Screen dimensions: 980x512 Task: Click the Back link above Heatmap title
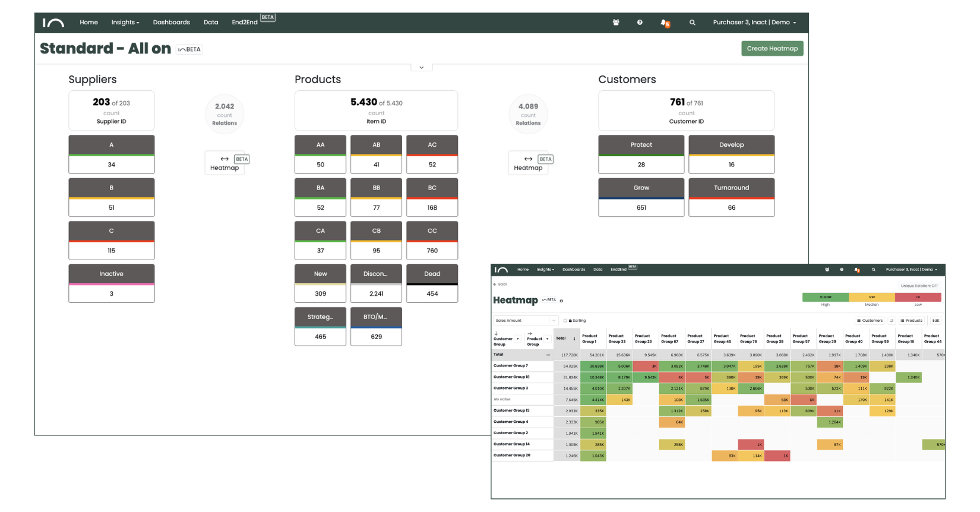click(x=500, y=285)
